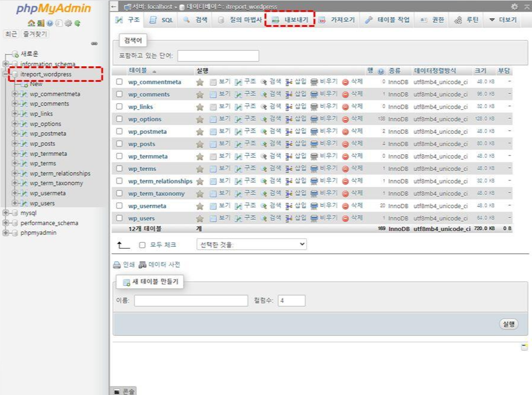Check the wp_commentmeta table checkbox
This screenshot has height=395, width=532.
(x=119, y=82)
